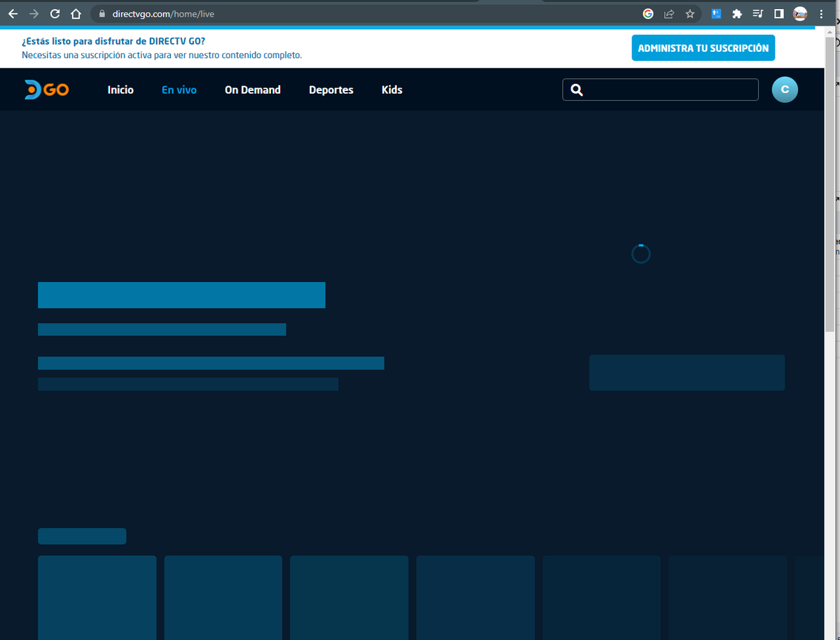Image resolution: width=840 pixels, height=640 pixels.
Task: Focus the DIRECTV GO search field
Action: click(x=660, y=90)
